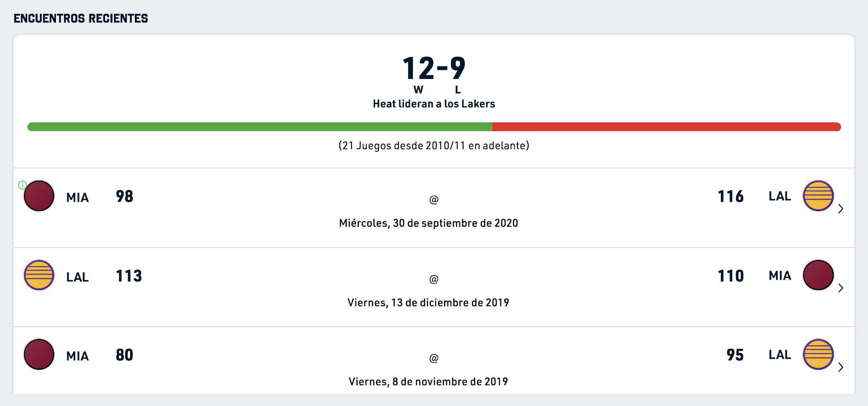Open game details chevron for November 8 game
Viewport: 868px width, 406px height.
click(x=841, y=367)
